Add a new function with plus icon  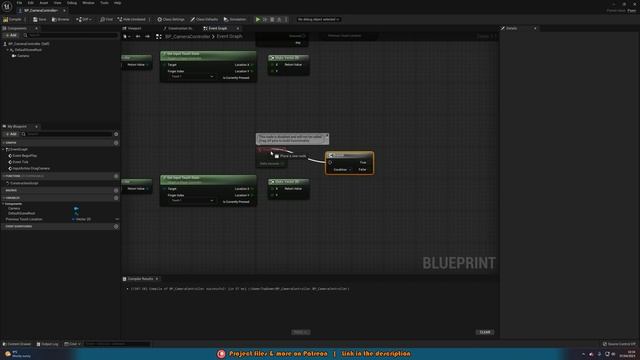[116, 176]
